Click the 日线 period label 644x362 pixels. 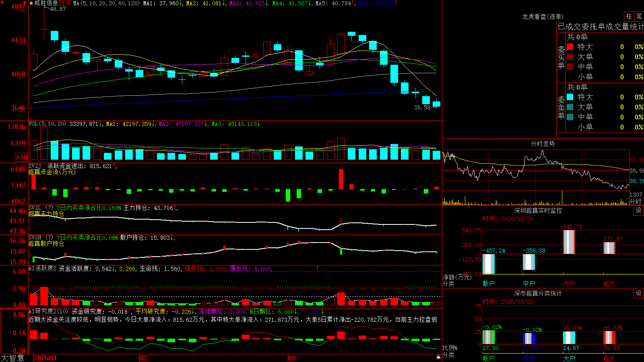[65, 3]
